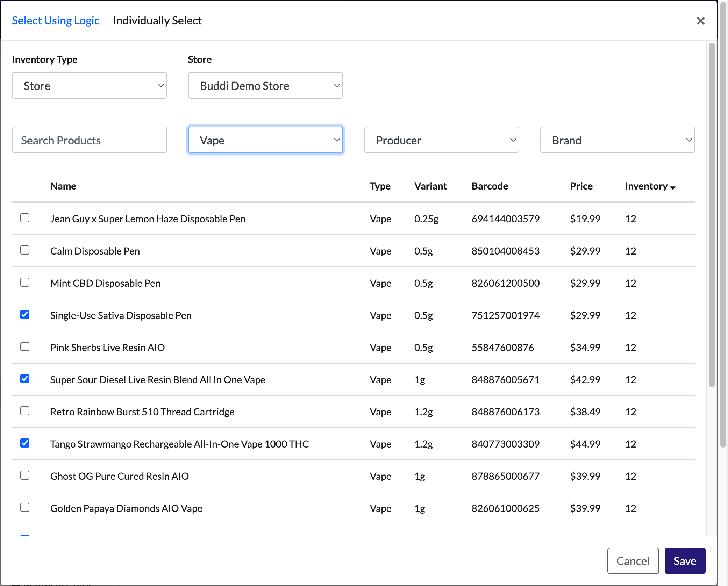728x586 pixels.
Task: Check Golden Papaya Diamonds AIO Vape
Action: [x=25, y=507]
